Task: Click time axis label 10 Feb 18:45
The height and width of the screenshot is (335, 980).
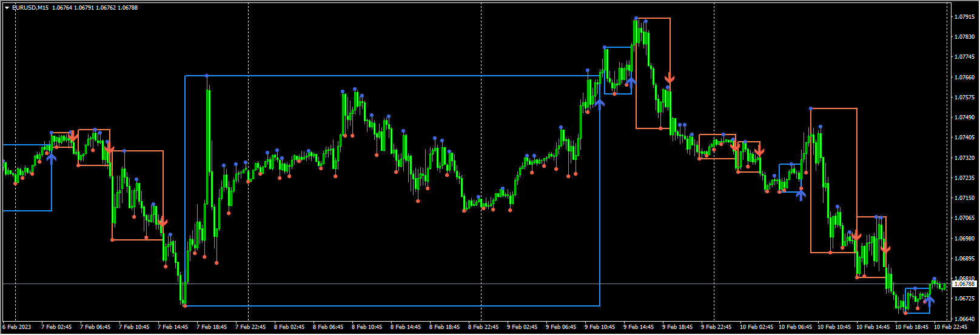Action: [911, 327]
